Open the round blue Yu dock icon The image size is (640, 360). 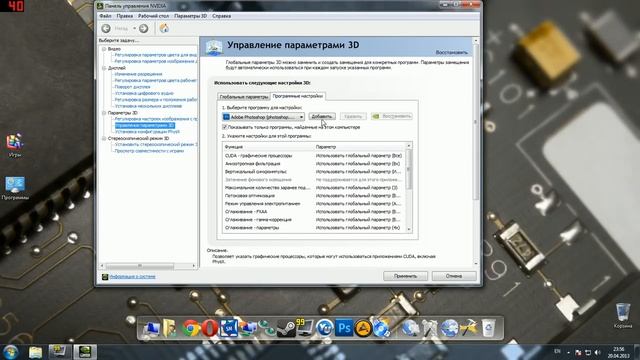tap(324, 328)
